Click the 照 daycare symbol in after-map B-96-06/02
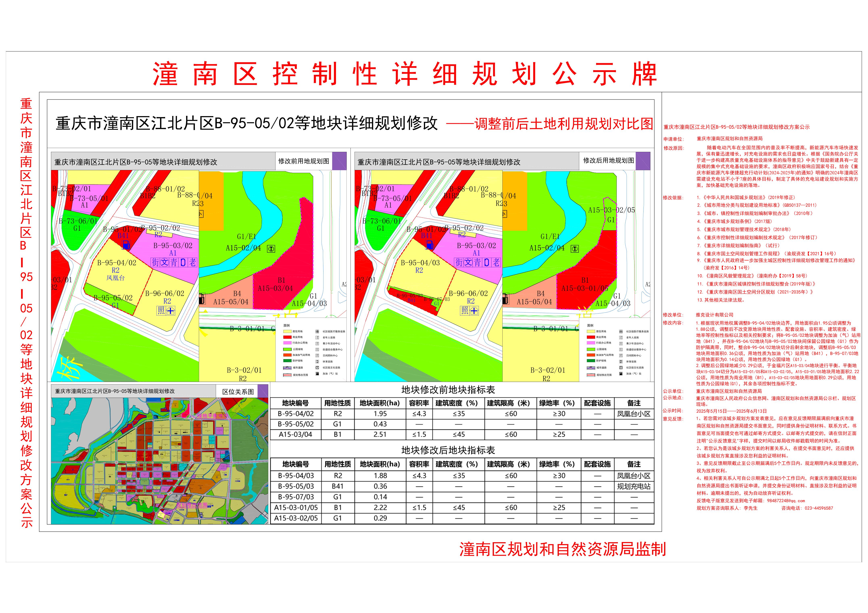This screenshot has height=613, width=868. tap(465, 311)
